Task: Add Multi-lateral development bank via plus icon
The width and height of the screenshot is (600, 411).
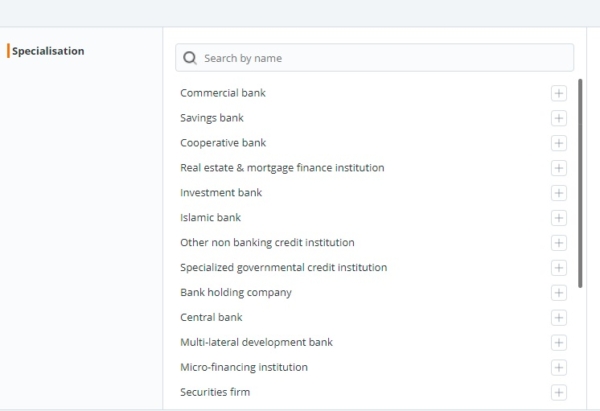Action: tap(558, 343)
